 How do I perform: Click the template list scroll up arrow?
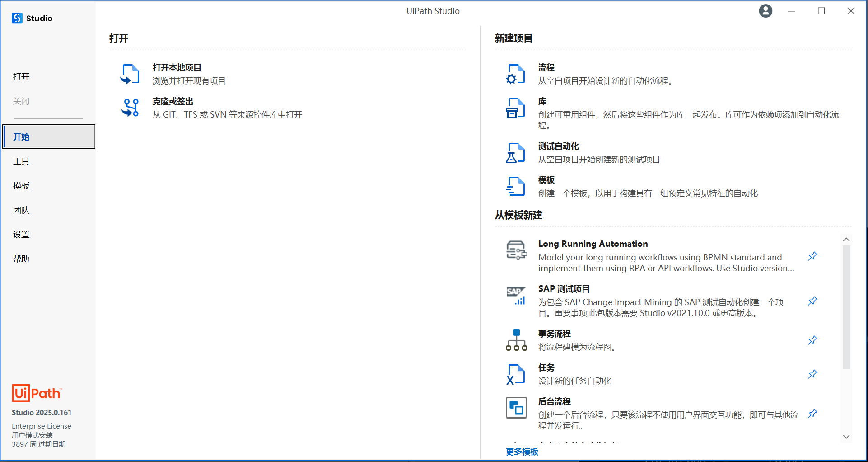pyautogui.click(x=846, y=240)
